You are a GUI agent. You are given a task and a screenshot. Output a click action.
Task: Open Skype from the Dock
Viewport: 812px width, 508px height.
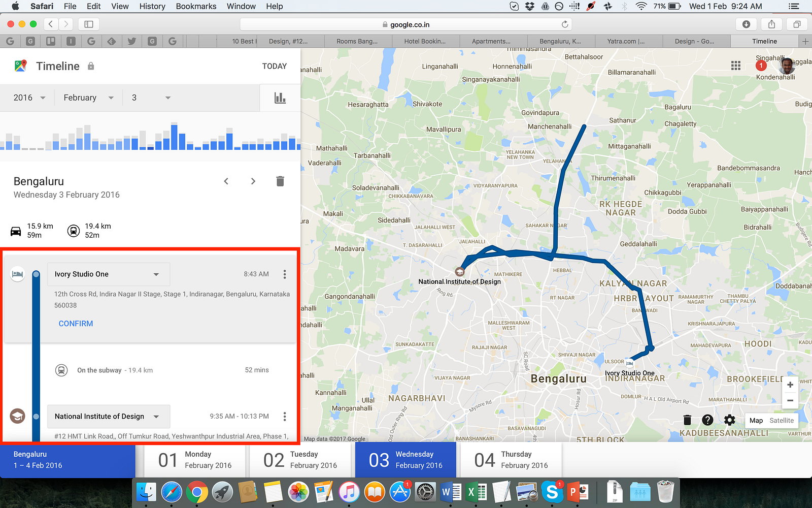[552, 492]
